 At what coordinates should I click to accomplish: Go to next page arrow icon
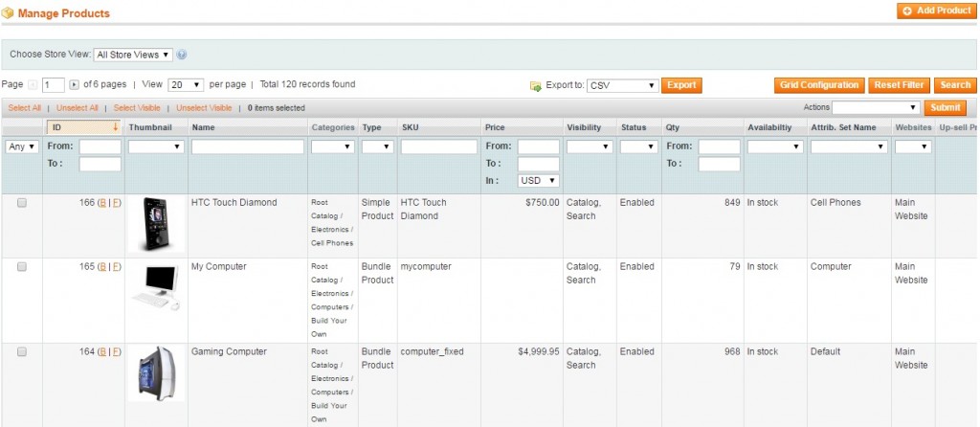(x=74, y=85)
